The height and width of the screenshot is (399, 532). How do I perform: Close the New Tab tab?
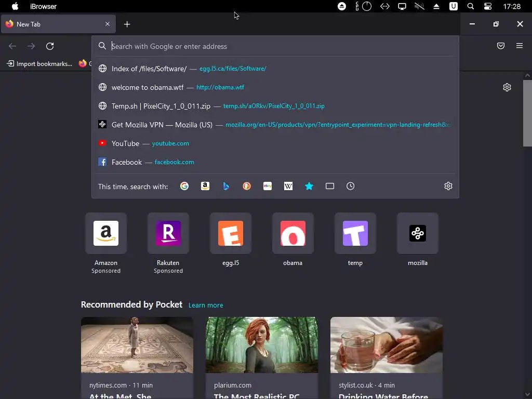click(107, 24)
